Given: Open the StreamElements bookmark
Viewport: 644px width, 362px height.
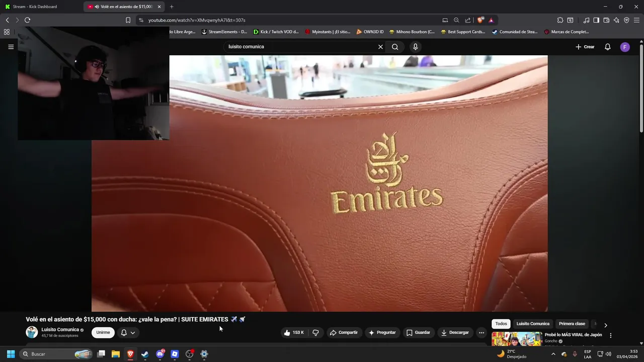Looking at the screenshot, I should (224, 32).
